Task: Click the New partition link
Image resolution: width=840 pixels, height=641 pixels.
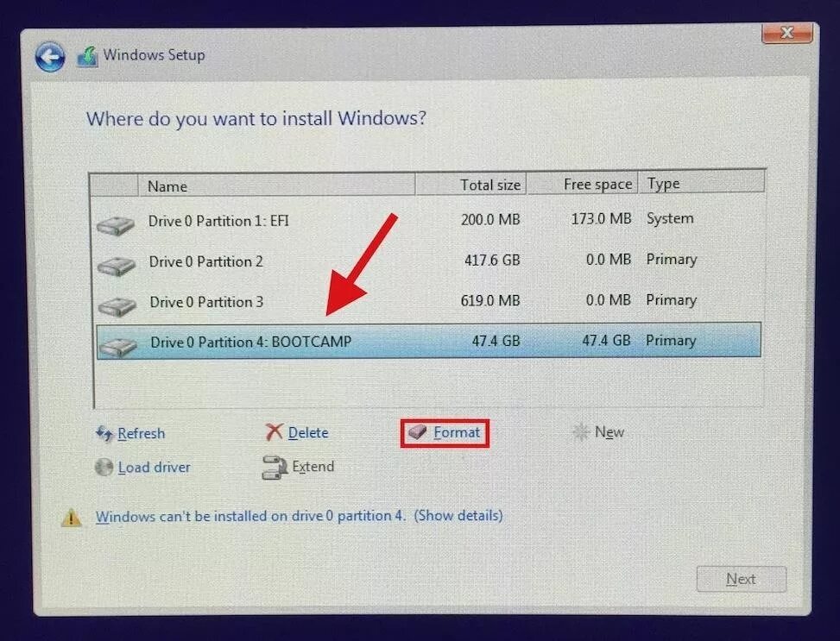Action: (x=609, y=431)
